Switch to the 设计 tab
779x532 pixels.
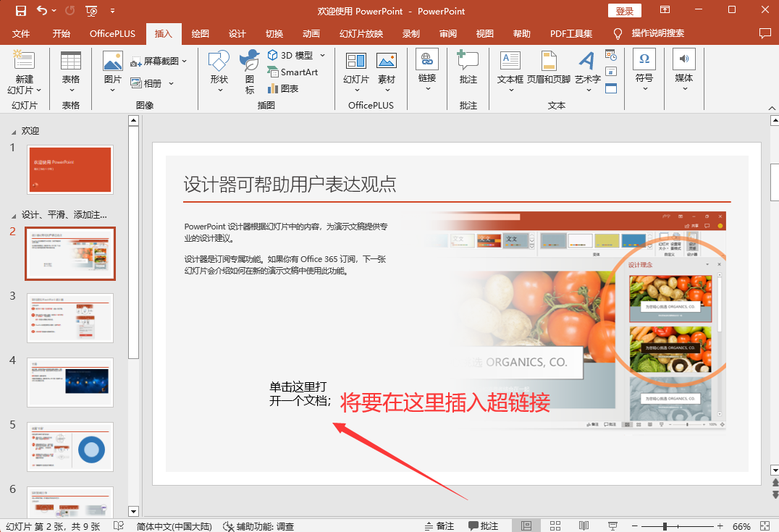(x=237, y=34)
